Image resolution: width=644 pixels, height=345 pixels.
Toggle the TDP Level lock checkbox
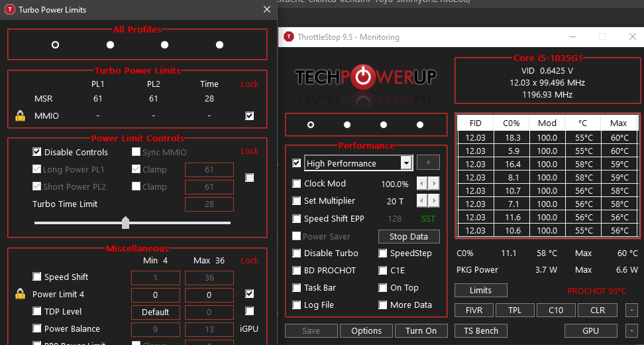pos(249,311)
